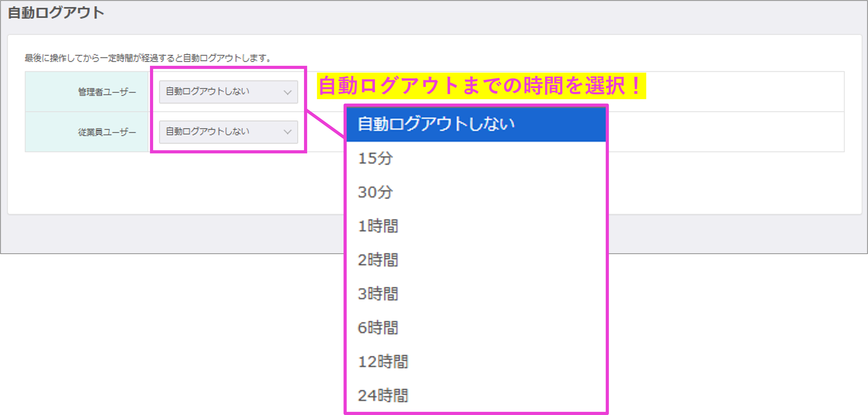This screenshot has height=415, width=868.
Task: Click 自動ログアウトしない text in 従業員 field
Action: pos(207,131)
